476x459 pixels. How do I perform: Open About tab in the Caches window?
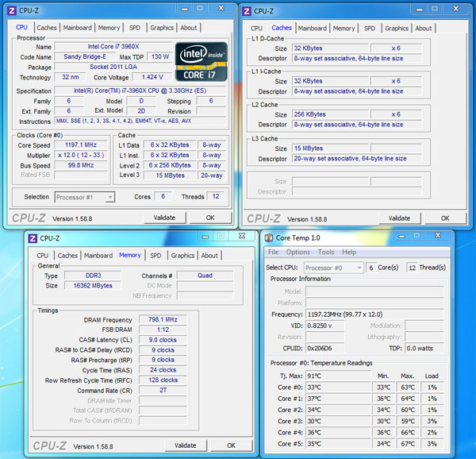[424, 29]
